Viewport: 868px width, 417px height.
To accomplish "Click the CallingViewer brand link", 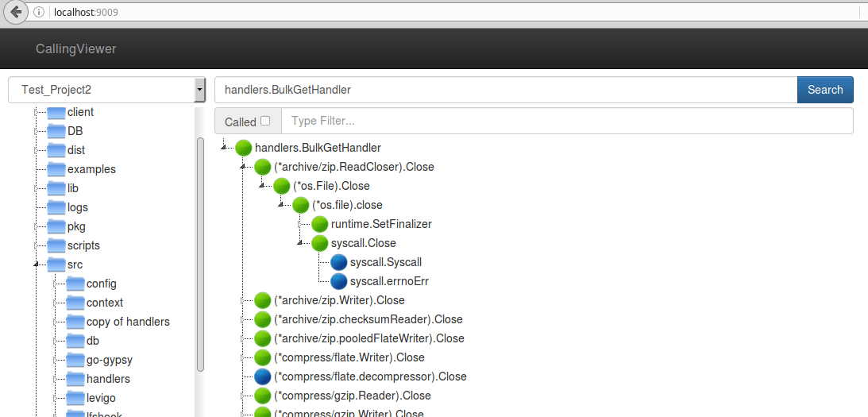I will click(75, 49).
